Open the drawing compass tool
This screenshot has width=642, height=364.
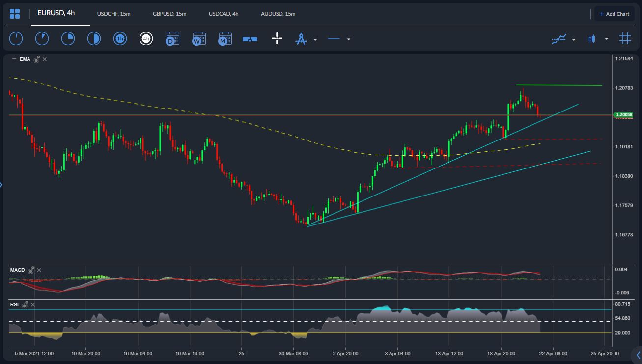pos(301,38)
